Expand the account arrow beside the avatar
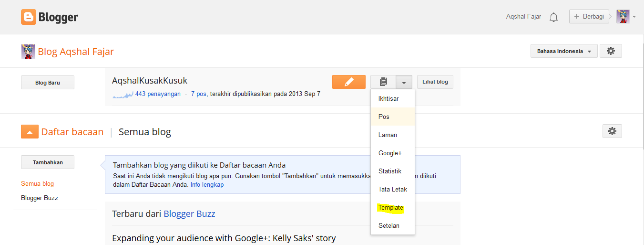This screenshot has width=644, height=245. tap(634, 17)
